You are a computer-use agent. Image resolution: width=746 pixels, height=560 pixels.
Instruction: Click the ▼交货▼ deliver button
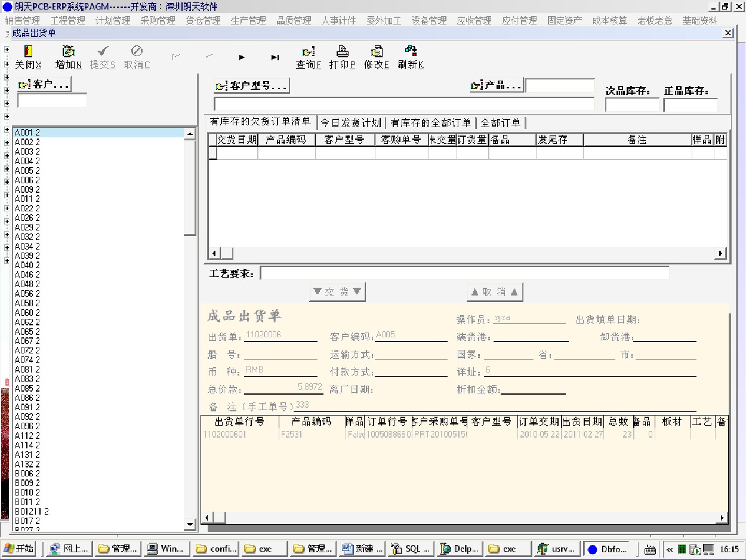point(337,292)
